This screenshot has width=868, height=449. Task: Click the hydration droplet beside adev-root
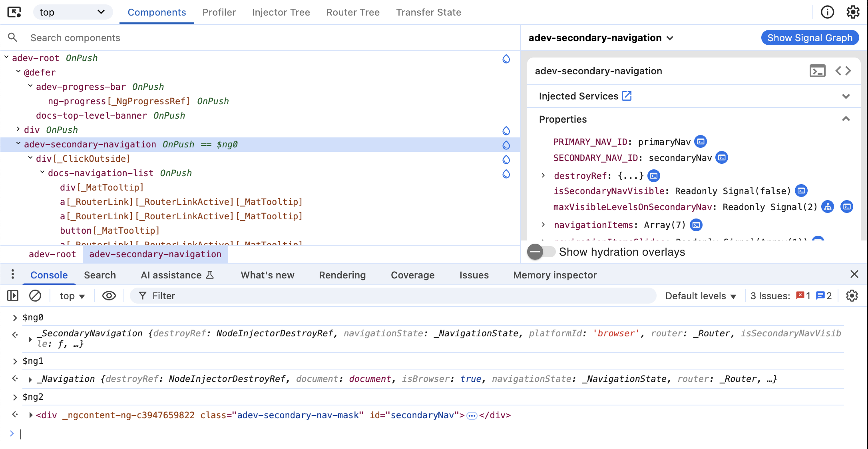(x=506, y=59)
